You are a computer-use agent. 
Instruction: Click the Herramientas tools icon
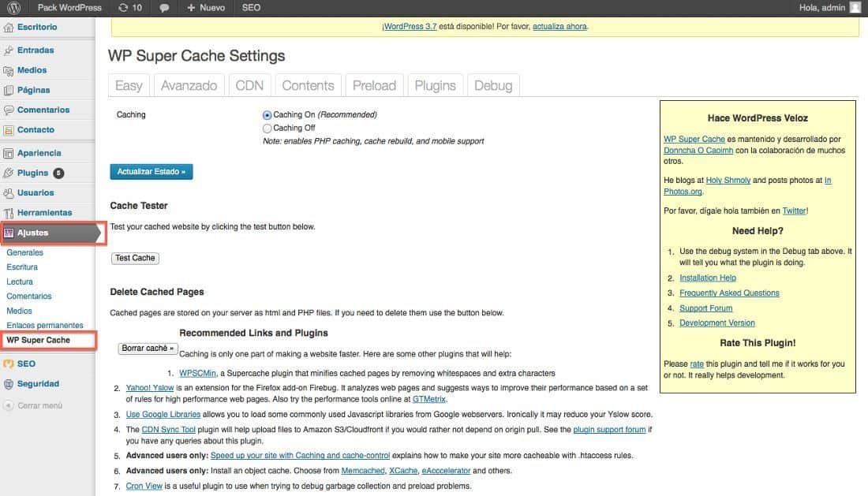(9, 214)
